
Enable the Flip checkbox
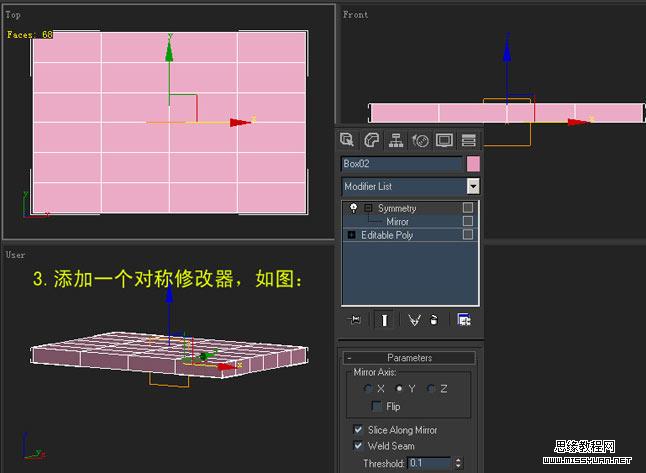click(377, 406)
